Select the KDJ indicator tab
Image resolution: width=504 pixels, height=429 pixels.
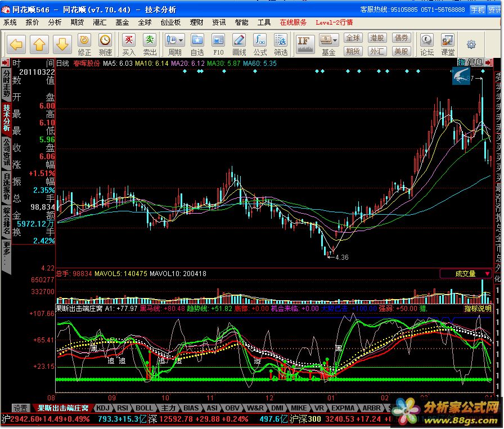(x=103, y=408)
